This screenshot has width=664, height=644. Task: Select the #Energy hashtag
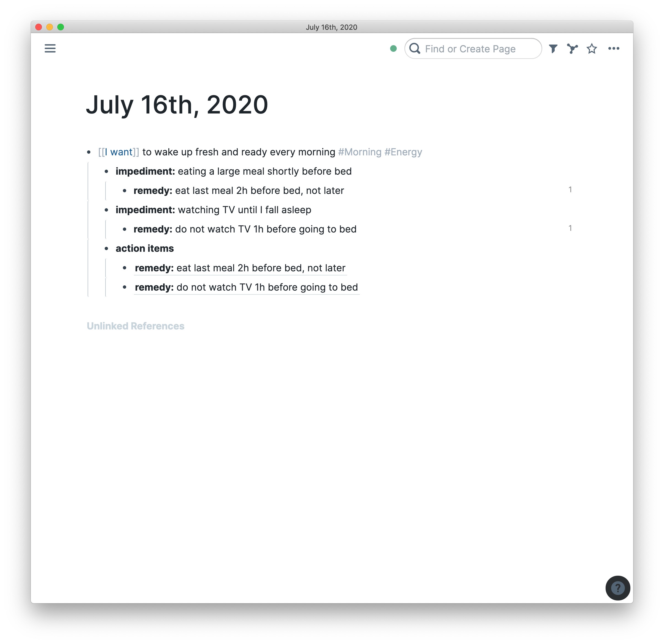click(404, 152)
